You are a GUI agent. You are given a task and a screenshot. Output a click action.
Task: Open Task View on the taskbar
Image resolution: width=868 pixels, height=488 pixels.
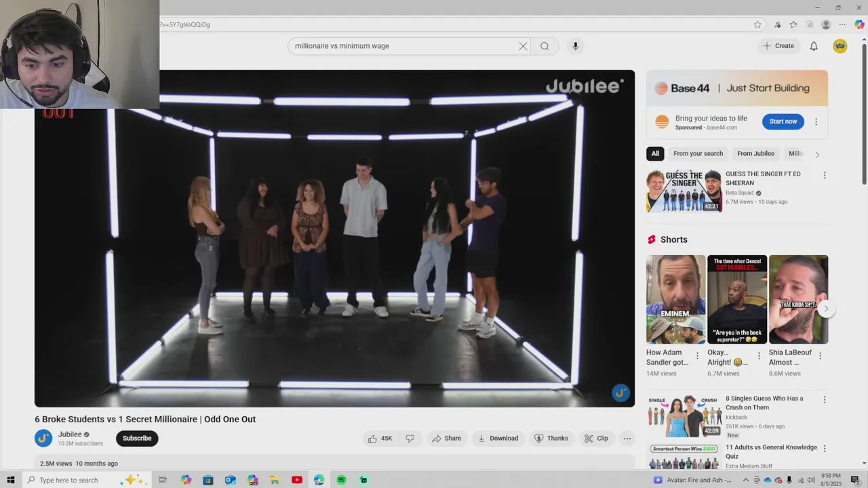click(163, 480)
